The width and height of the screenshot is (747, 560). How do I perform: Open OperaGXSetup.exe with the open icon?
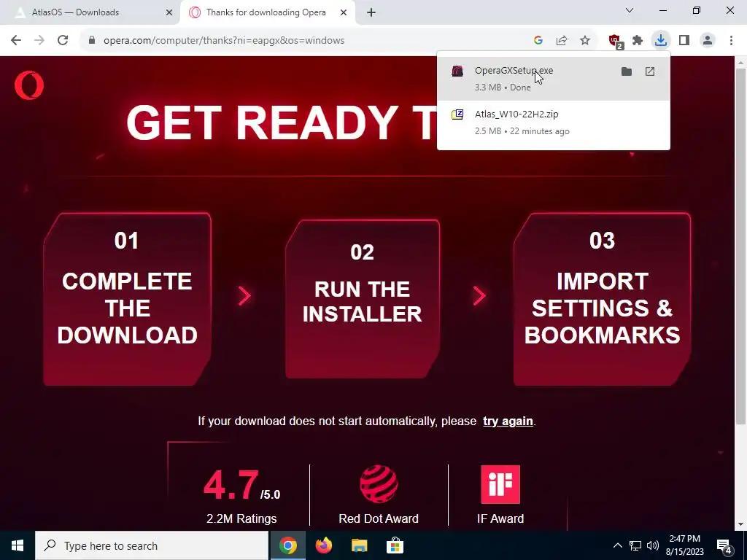click(650, 71)
